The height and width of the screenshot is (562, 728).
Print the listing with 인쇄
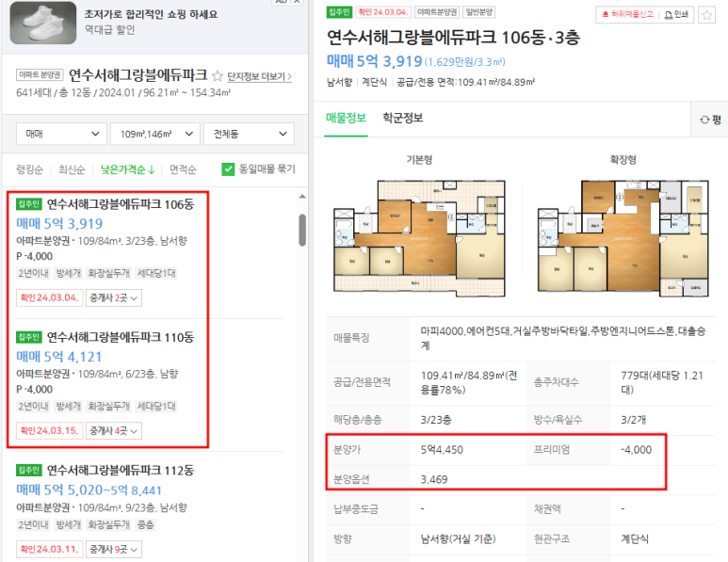tap(676, 14)
